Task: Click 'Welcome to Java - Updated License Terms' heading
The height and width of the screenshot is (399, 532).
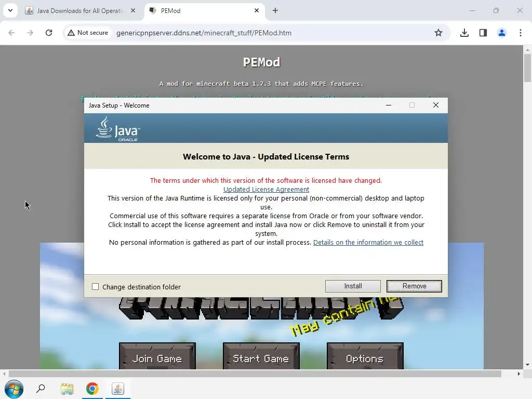Action: click(x=266, y=156)
